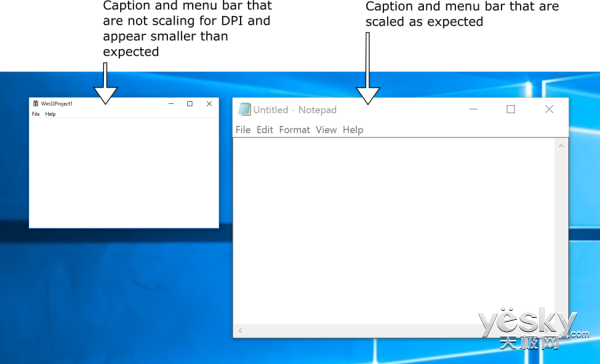The width and height of the screenshot is (600, 364).
Task: Click the Notepad app icon in title bar
Action: [x=245, y=109]
